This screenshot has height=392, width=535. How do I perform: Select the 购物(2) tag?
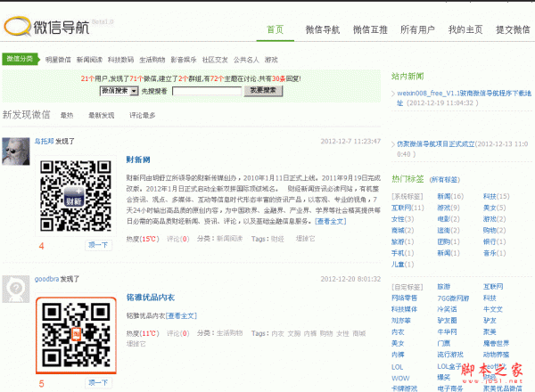pyautogui.click(x=494, y=231)
